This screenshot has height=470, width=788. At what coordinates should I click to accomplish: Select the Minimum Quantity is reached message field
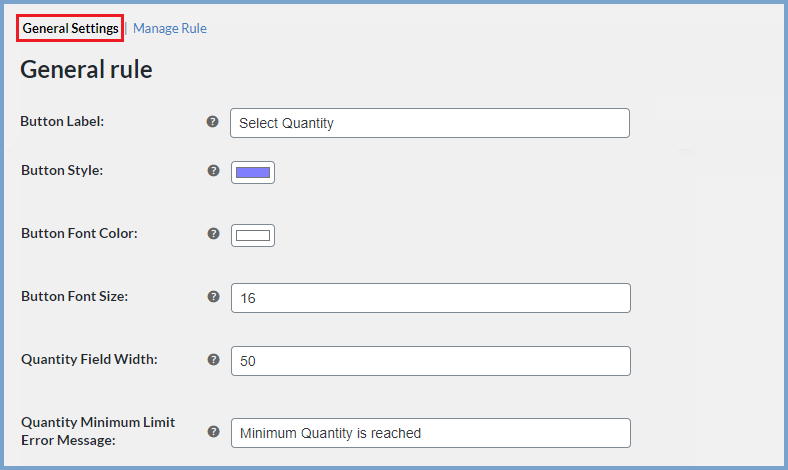point(431,433)
